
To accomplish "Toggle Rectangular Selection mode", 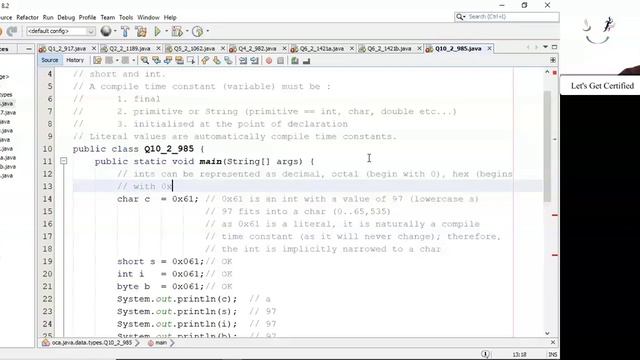I will click(x=191, y=60).
